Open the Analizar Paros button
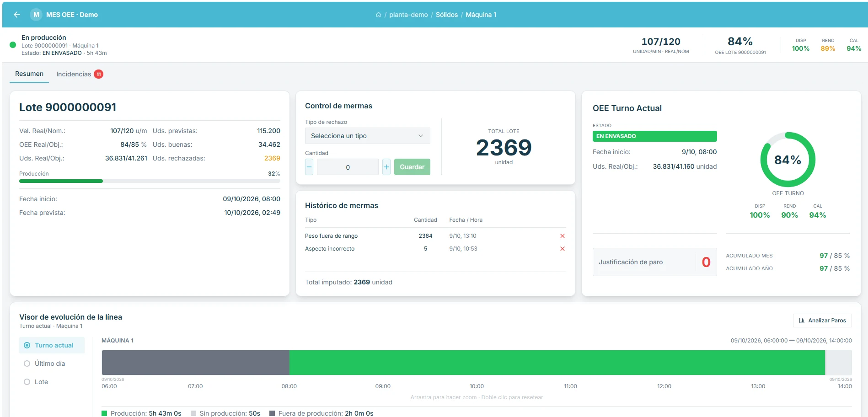The height and width of the screenshot is (417, 868). [822, 321]
